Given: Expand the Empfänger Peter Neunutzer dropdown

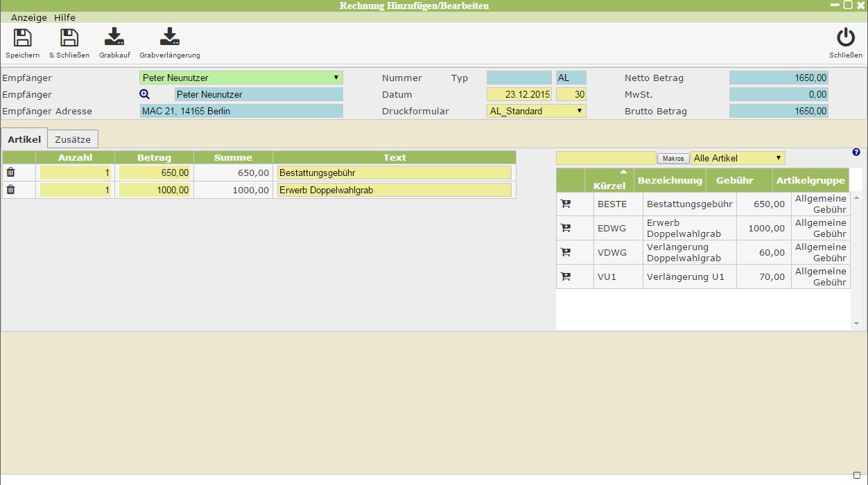Looking at the screenshot, I should 336,78.
